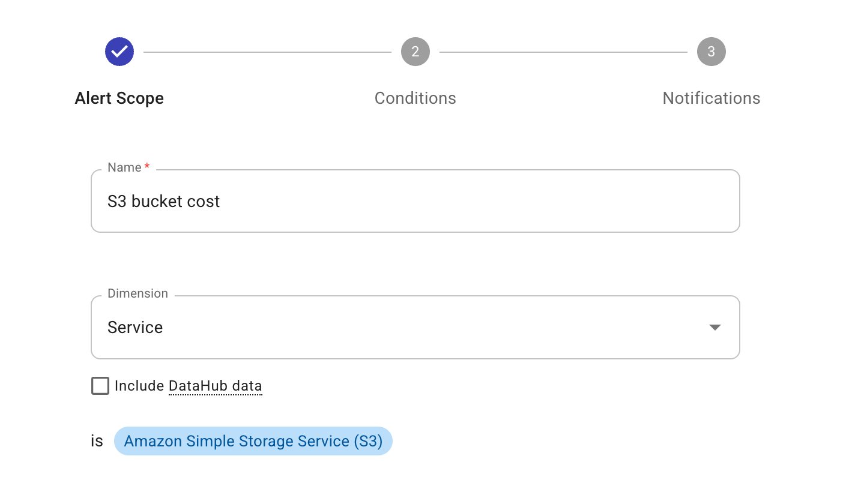Click the red required asterisk on Name

[147, 167]
